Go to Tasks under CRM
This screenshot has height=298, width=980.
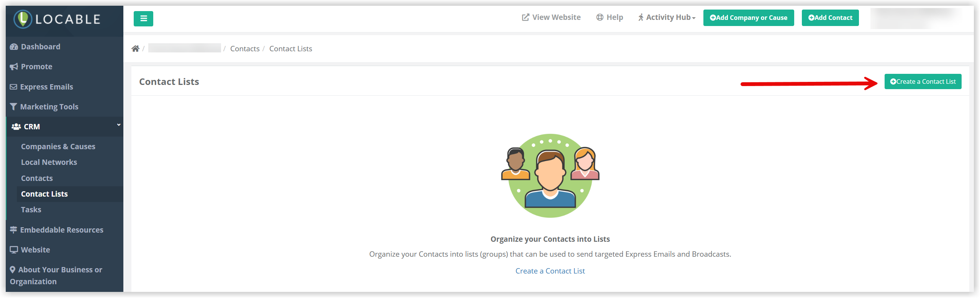coord(31,210)
